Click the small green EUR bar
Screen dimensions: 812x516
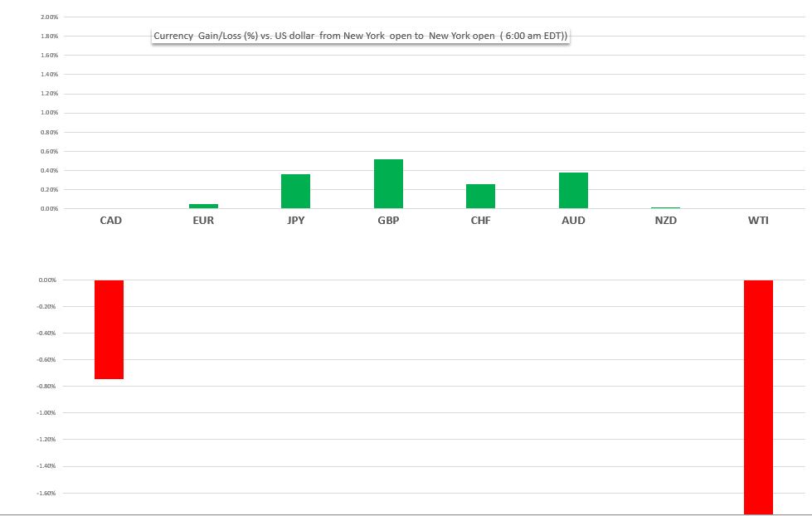click(x=203, y=206)
